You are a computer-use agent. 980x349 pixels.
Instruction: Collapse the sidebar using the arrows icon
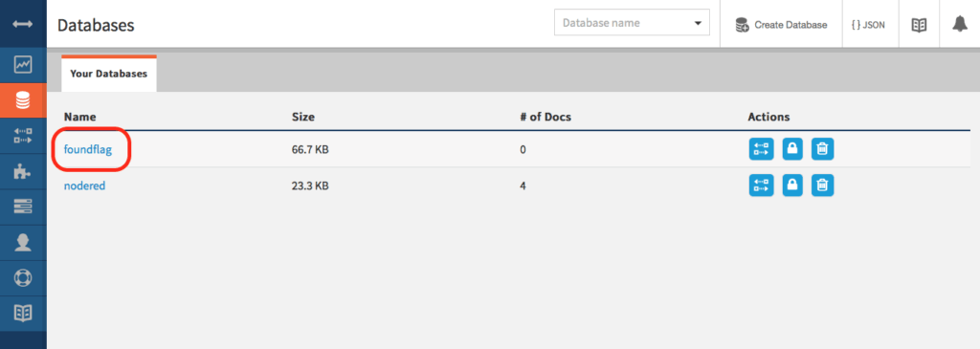click(x=23, y=24)
